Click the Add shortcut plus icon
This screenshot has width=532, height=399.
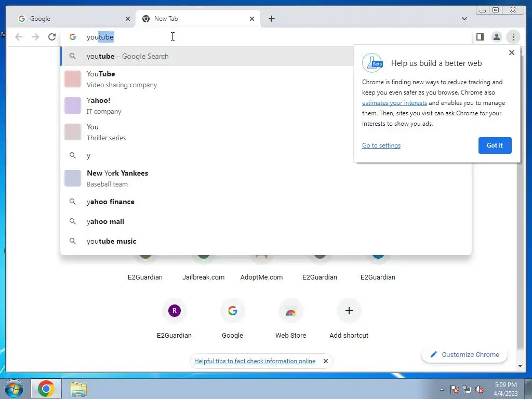349,311
